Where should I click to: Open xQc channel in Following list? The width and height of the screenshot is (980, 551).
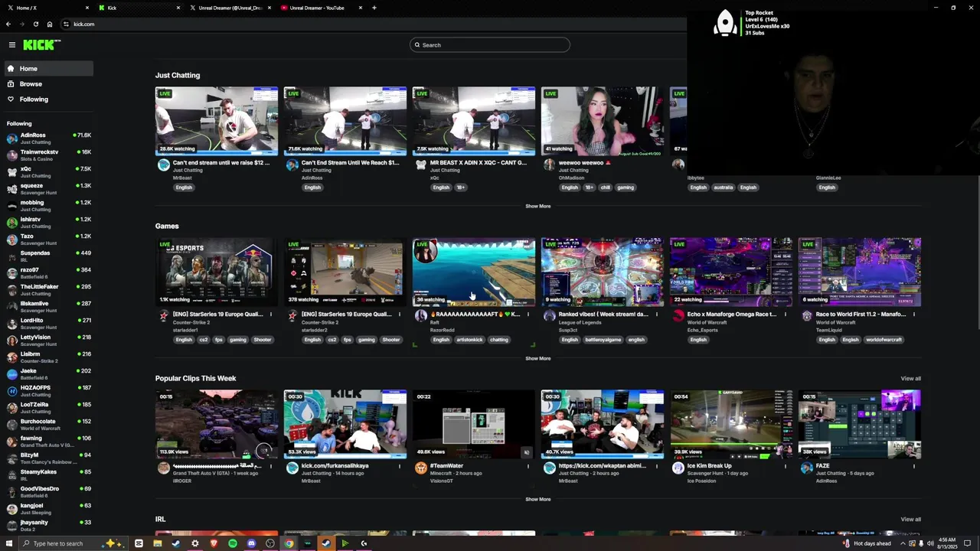pyautogui.click(x=48, y=172)
